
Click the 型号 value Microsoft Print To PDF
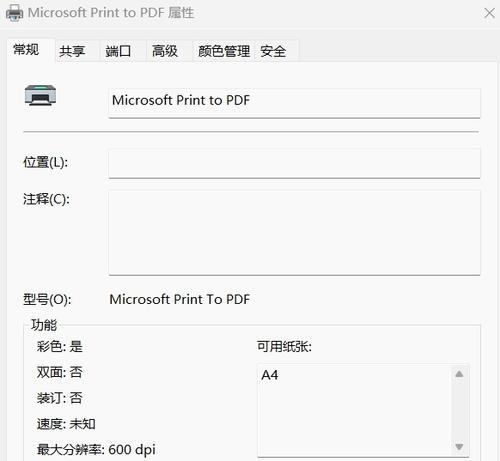click(180, 299)
